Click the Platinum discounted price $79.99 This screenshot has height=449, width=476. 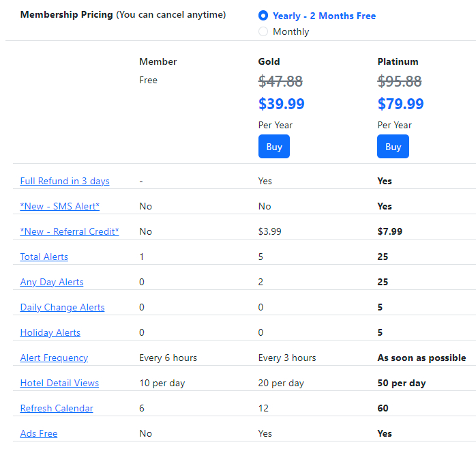pos(400,104)
